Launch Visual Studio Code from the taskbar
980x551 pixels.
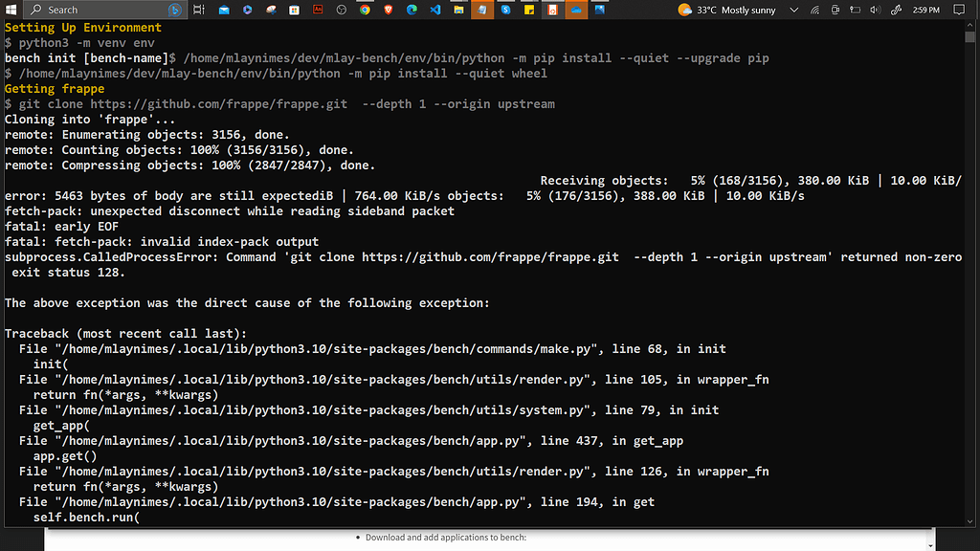435,9
